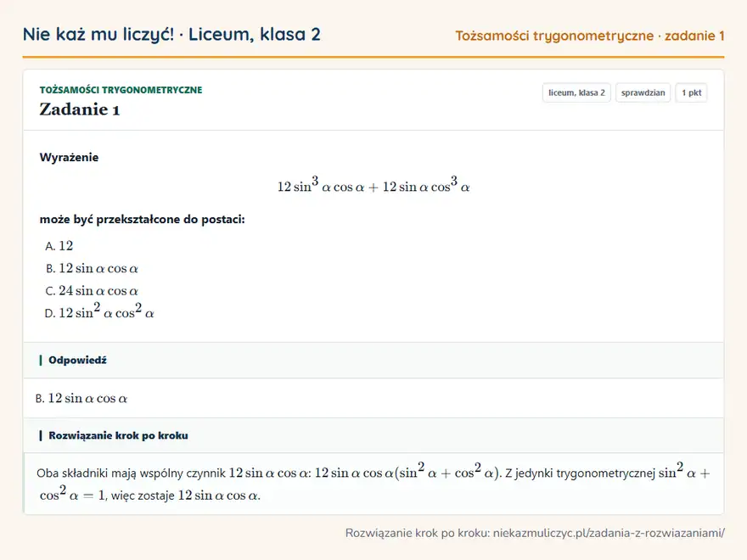
Task: Click the '1 pkt' tag
Action: (x=691, y=92)
